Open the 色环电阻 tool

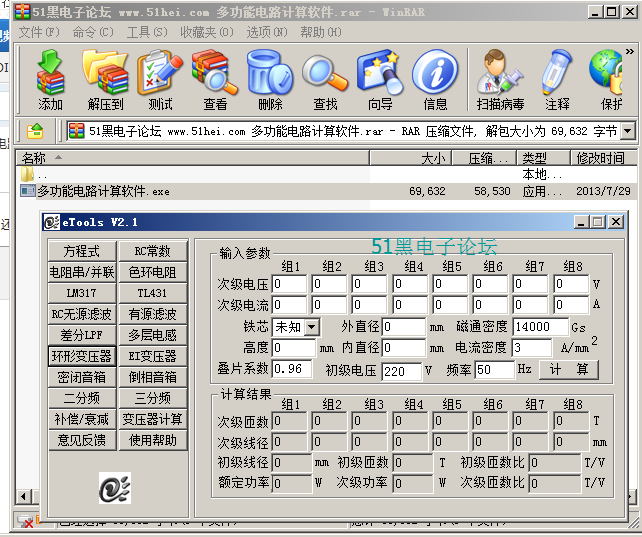(153, 272)
